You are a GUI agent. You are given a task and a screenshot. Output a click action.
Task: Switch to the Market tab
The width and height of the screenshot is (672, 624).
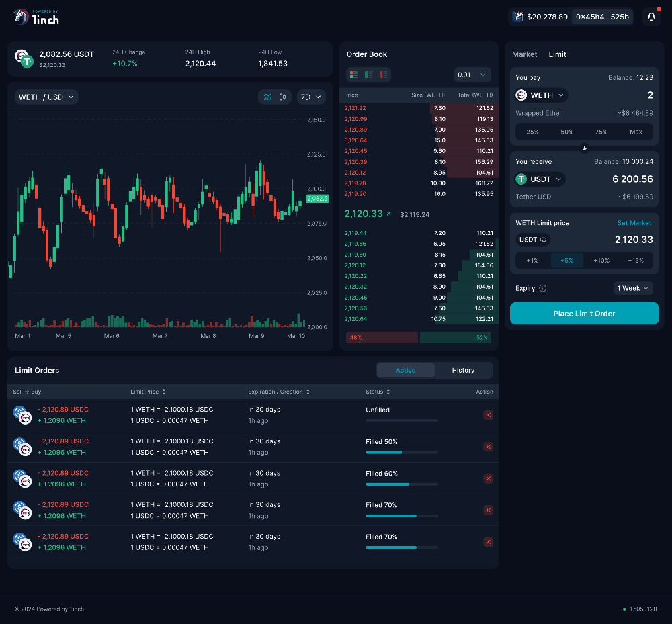[524, 54]
